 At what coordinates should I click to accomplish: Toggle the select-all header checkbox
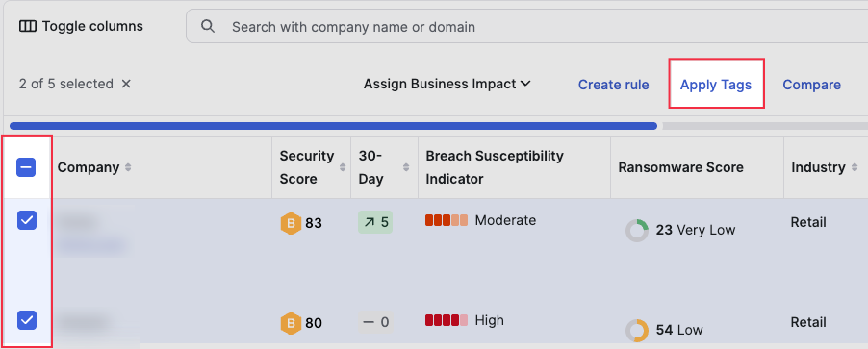coord(26,167)
